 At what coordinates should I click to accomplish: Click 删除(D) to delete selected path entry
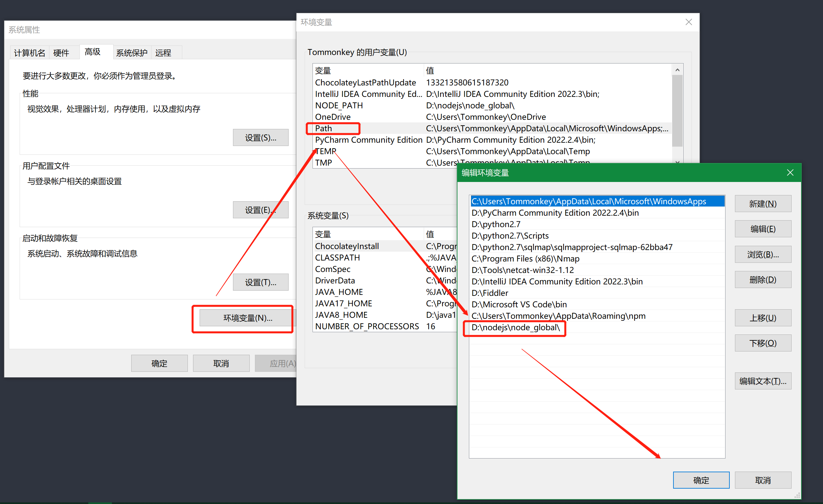tap(761, 280)
